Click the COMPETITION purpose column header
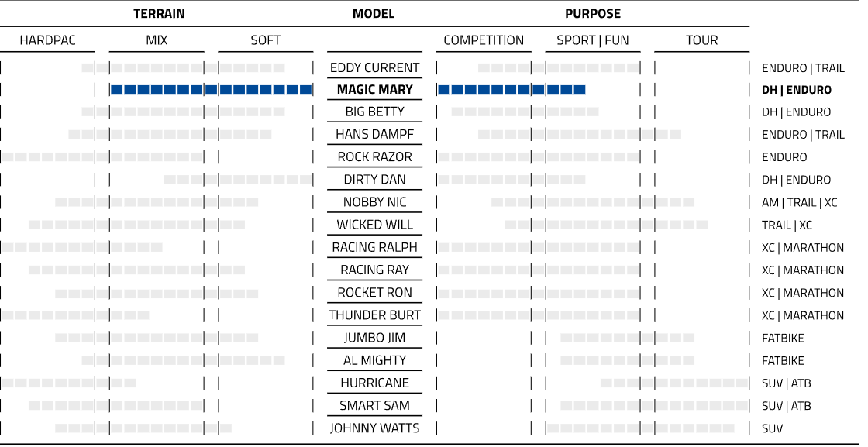Viewport: 868px width, 447px height. (484, 40)
